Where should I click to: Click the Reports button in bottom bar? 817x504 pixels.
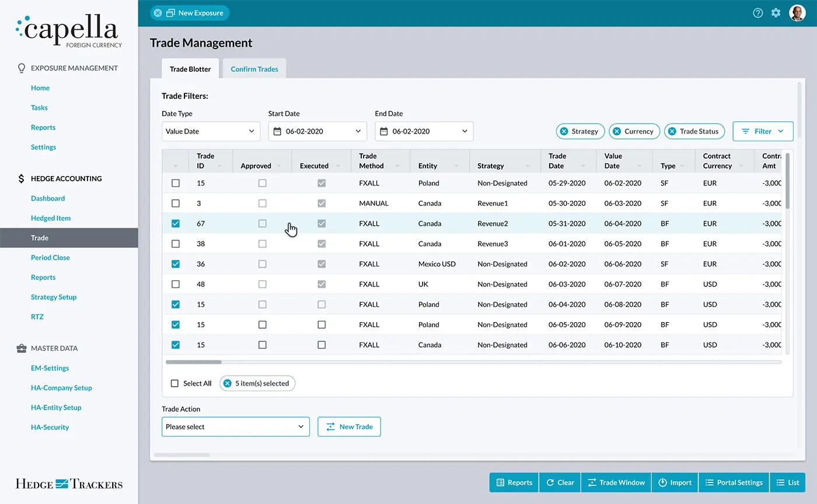click(514, 482)
